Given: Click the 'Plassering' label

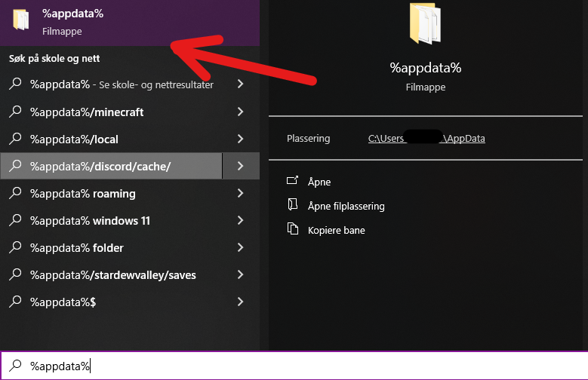Looking at the screenshot, I should click(308, 138).
